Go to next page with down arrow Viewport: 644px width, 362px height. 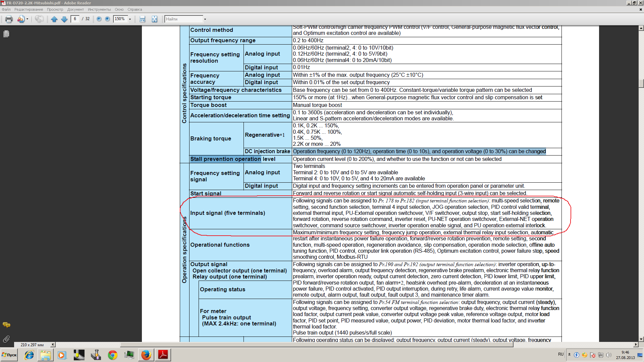(x=64, y=19)
